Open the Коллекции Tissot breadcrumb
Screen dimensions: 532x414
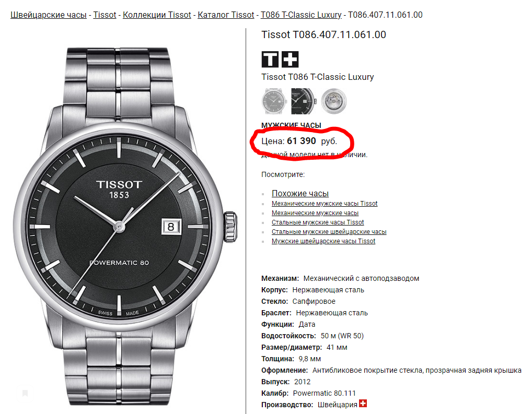pyautogui.click(x=157, y=15)
